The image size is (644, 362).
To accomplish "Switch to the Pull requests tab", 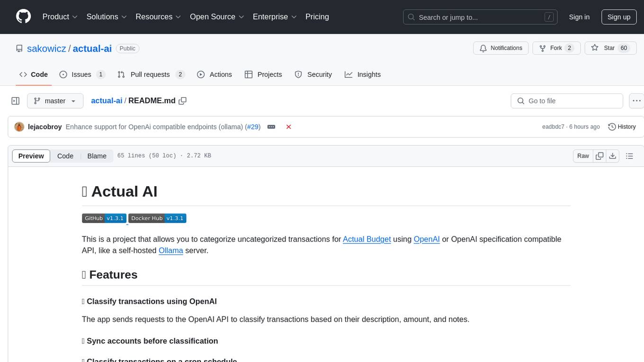I will click(x=151, y=74).
